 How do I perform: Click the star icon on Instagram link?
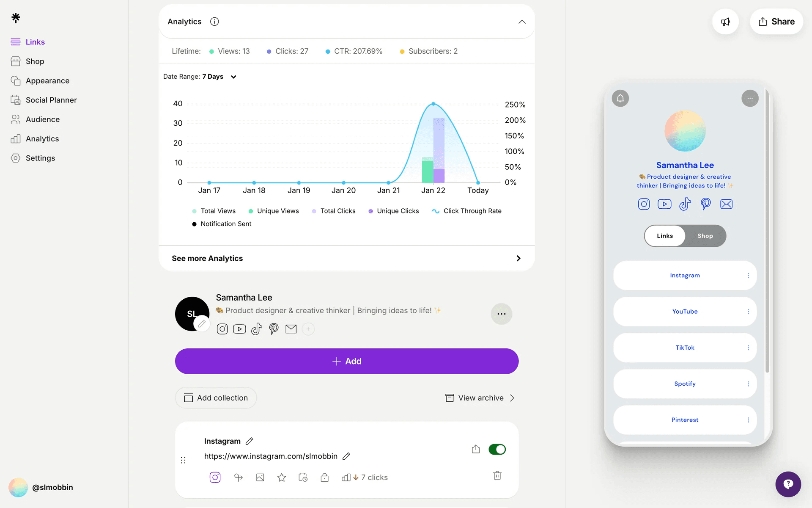click(x=282, y=478)
